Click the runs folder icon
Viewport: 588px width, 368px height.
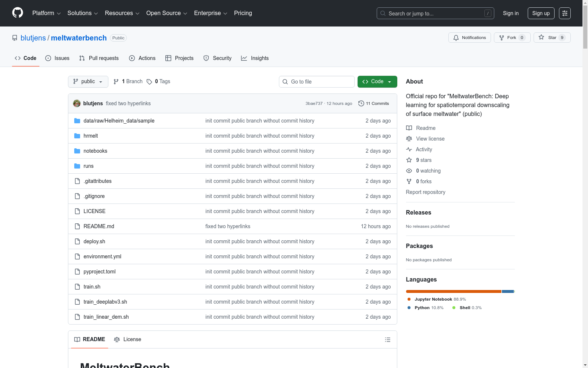[x=77, y=166]
